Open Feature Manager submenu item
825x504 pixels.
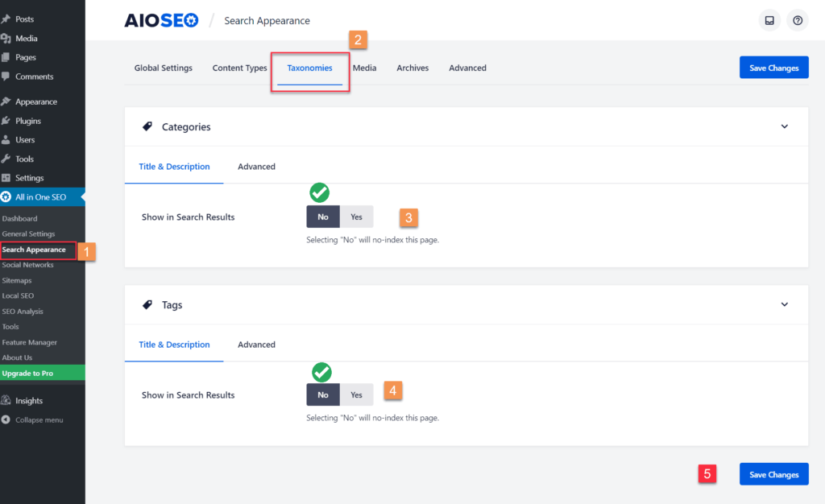tap(30, 343)
